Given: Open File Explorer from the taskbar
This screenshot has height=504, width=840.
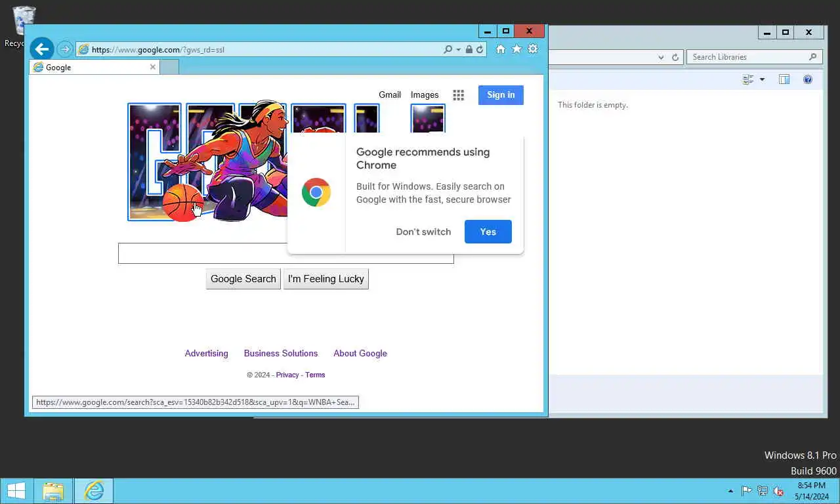Looking at the screenshot, I should click(53, 491).
